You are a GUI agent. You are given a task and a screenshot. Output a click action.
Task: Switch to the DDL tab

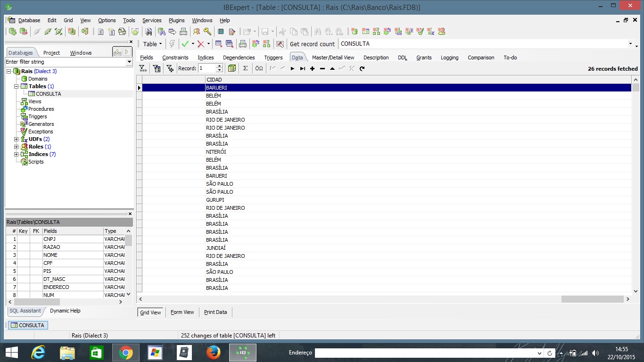(x=402, y=58)
